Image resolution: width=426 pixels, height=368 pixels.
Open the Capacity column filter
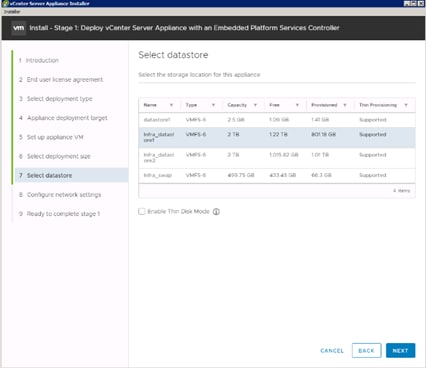pyautogui.click(x=255, y=105)
